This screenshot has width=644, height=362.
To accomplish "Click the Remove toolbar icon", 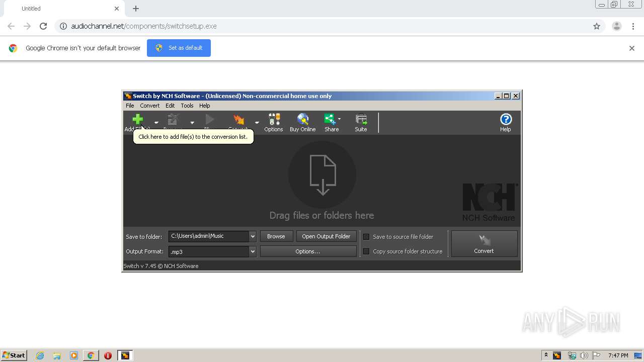I will coord(173,120).
